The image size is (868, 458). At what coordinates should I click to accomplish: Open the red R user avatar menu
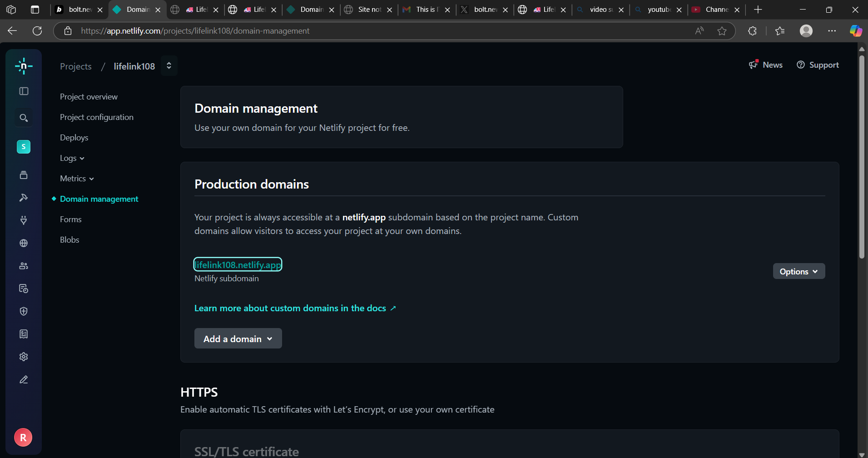coord(23,438)
